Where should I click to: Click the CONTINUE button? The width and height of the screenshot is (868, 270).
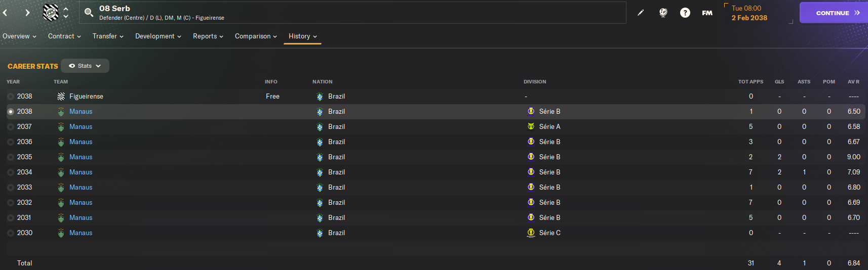(x=834, y=13)
